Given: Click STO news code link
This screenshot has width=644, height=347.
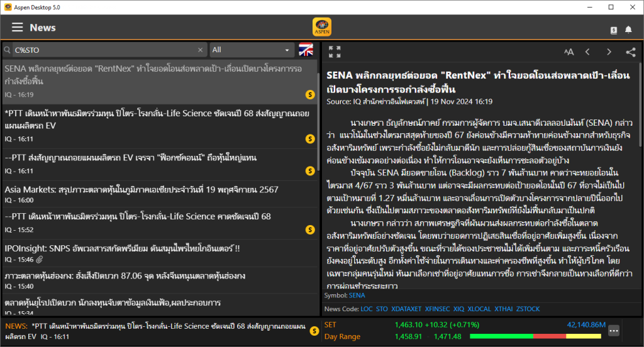Looking at the screenshot, I should [x=382, y=309].
